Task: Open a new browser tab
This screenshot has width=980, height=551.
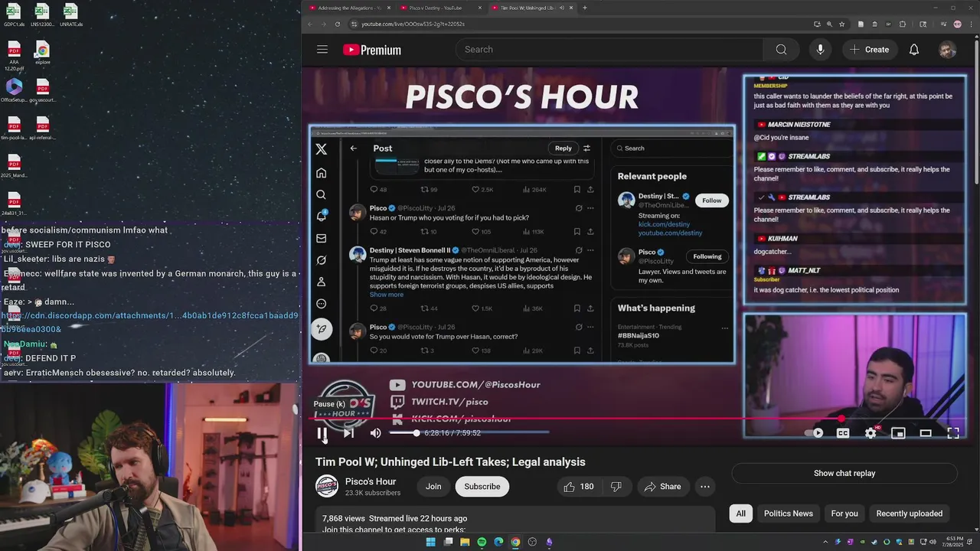Action: coord(585,8)
